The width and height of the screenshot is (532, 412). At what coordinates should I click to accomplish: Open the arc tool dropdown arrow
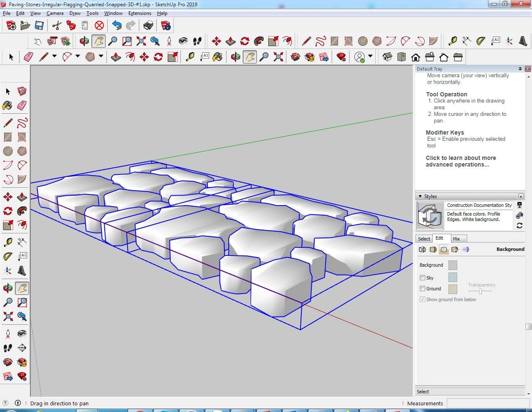click(77, 56)
